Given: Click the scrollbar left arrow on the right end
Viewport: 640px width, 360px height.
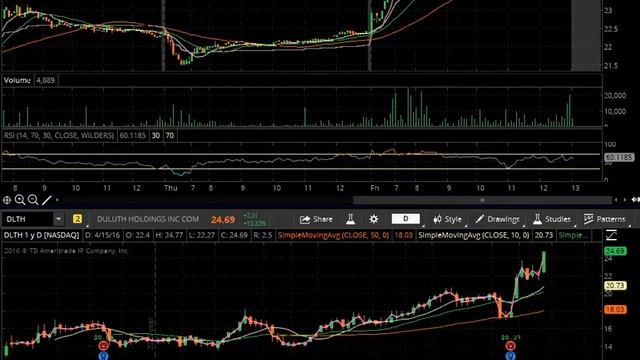Looking at the screenshot, I should (x=616, y=200).
